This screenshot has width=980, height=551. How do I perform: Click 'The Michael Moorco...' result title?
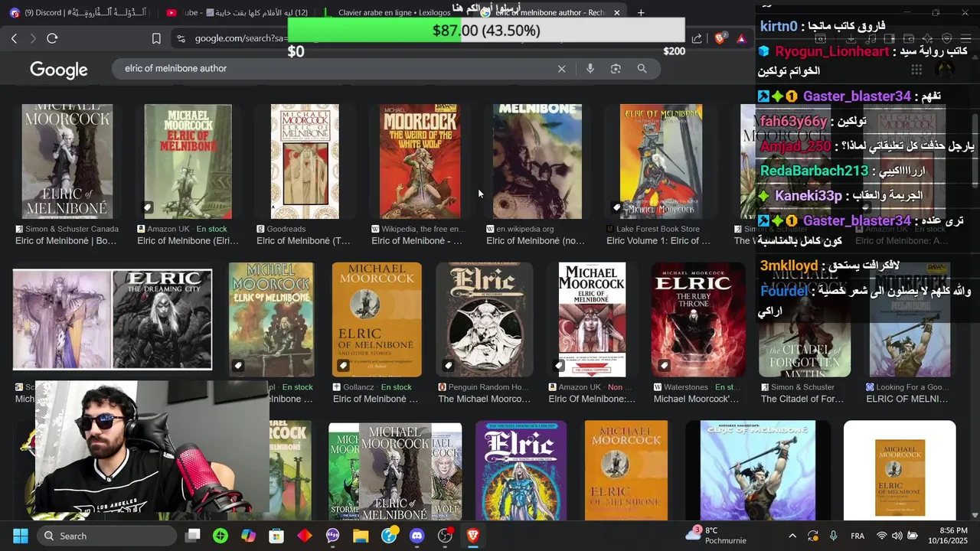point(484,399)
